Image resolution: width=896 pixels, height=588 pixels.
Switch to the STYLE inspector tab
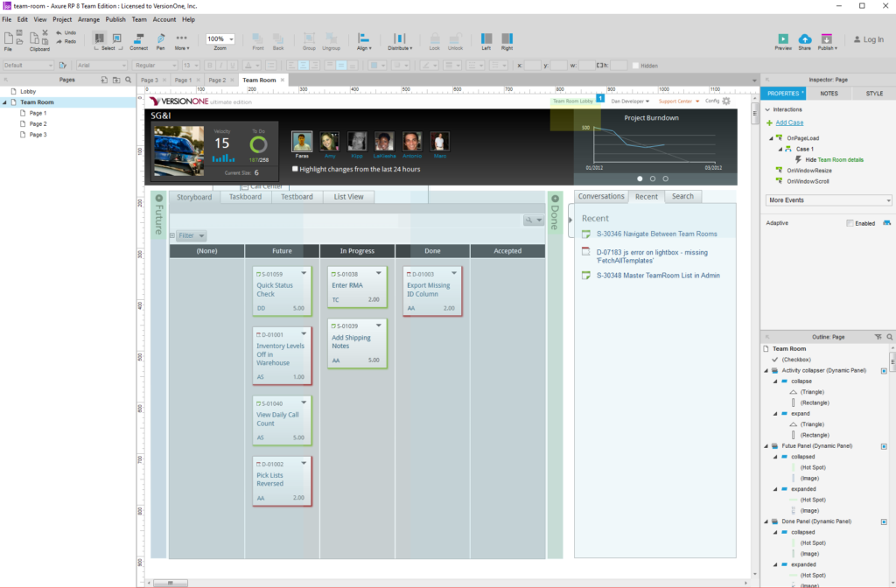pos(874,93)
